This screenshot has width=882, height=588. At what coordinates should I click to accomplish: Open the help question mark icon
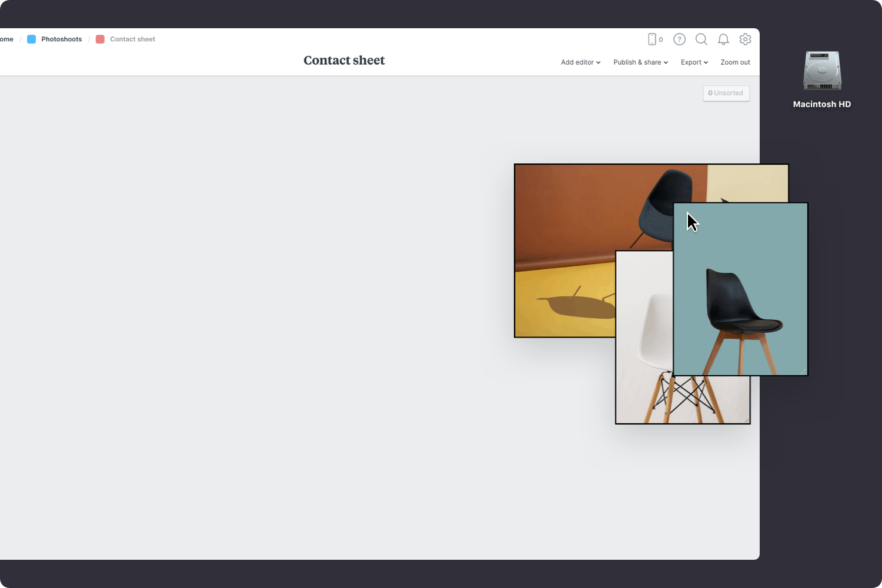679,39
